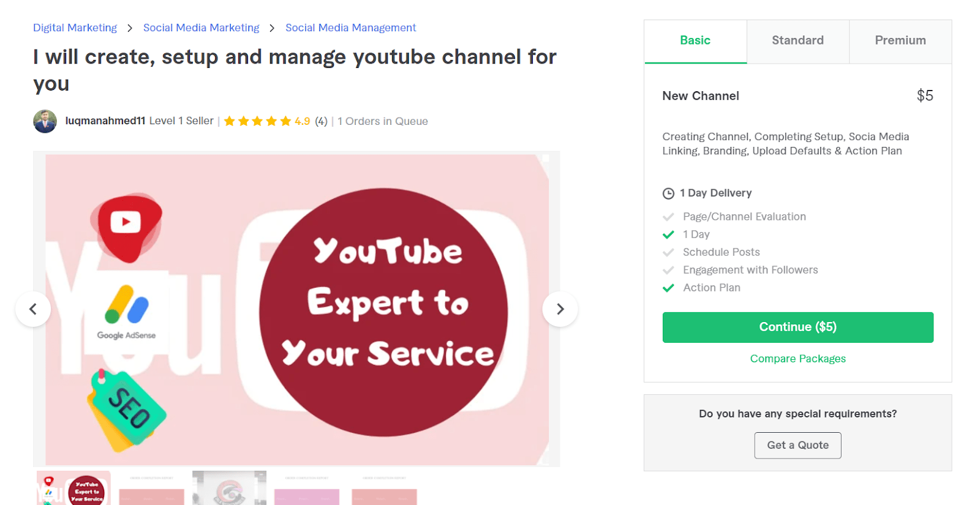980x505 pixels.
Task: Click the green checkmark next to Action Plan
Action: [668, 288]
